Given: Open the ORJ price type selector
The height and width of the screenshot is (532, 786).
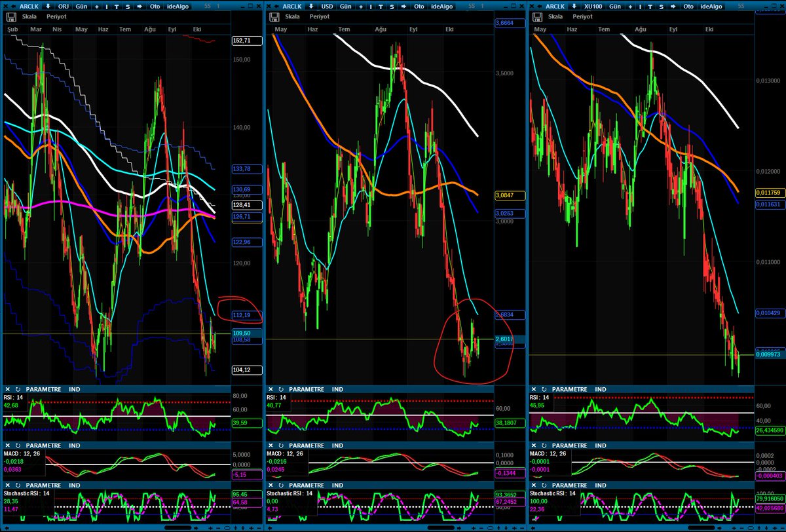Looking at the screenshot, I should click(x=64, y=7).
